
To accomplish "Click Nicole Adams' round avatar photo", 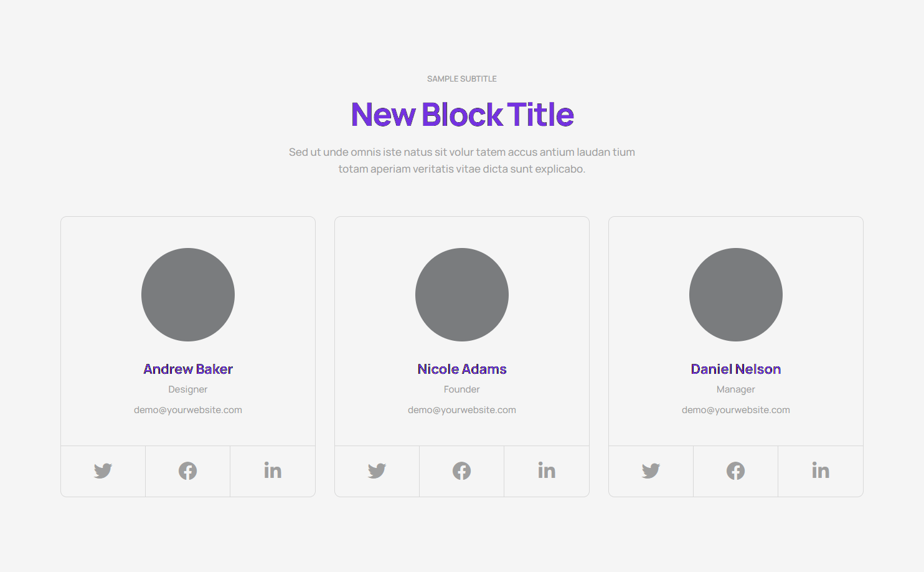I will tap(462, 295).
